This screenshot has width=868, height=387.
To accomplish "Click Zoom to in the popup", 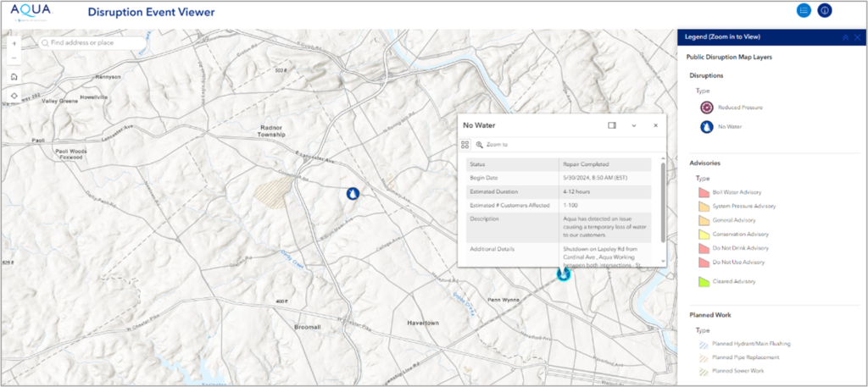I will point(492,144).
